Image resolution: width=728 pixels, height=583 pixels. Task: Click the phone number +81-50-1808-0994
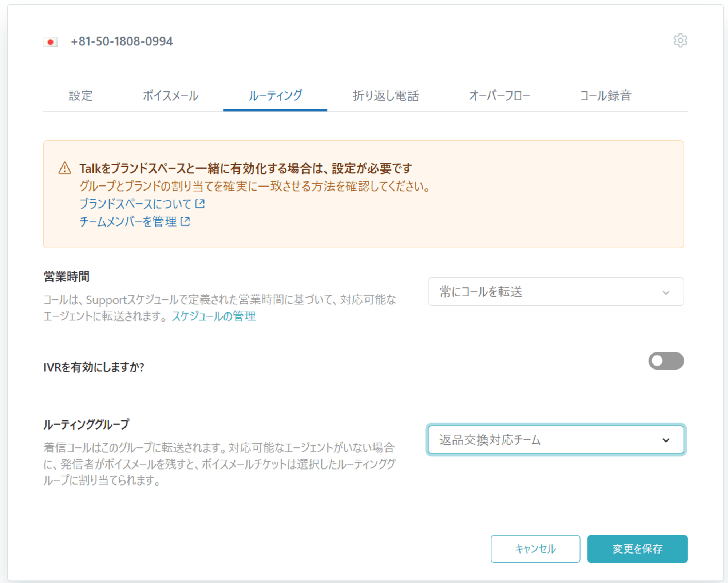tap(122, 41)
